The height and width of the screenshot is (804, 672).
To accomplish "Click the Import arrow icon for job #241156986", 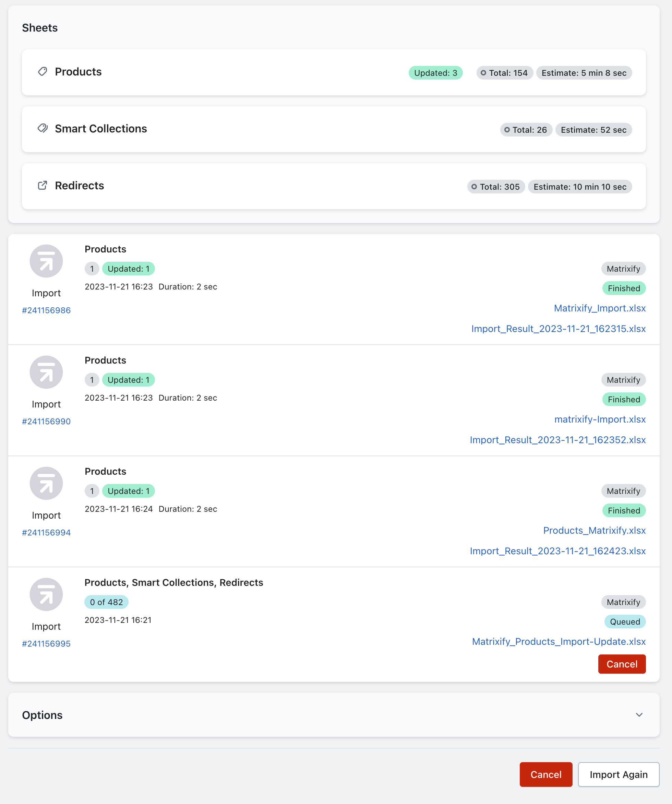I will 46,261.
